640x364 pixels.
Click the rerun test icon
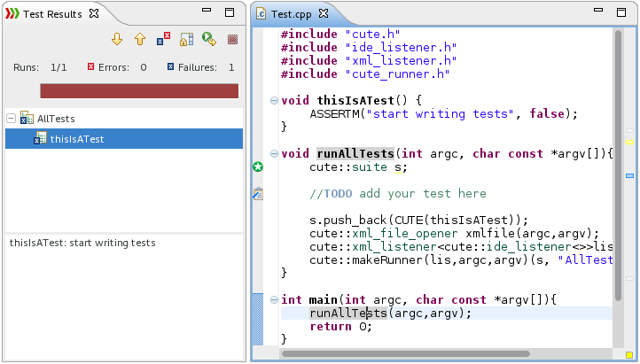[208, 39]
